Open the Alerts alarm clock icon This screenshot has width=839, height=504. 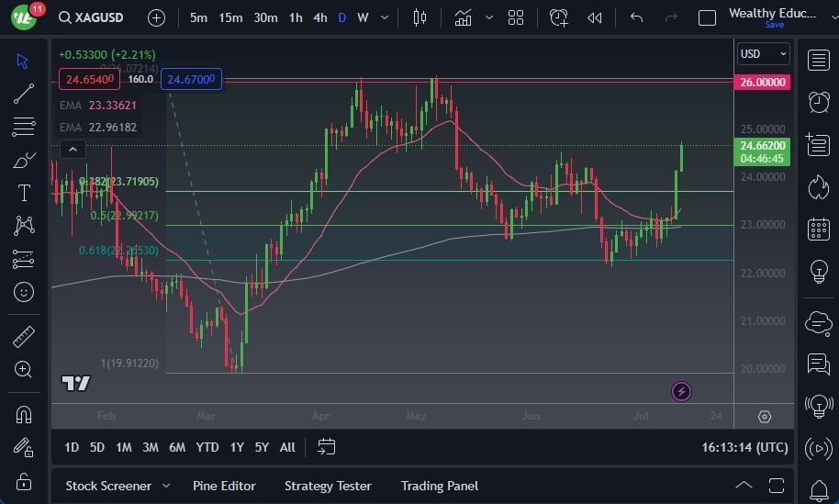click(818, 102)
